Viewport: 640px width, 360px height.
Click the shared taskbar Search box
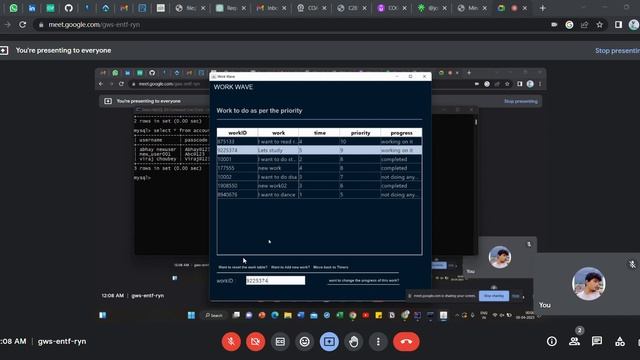point(213,315)
